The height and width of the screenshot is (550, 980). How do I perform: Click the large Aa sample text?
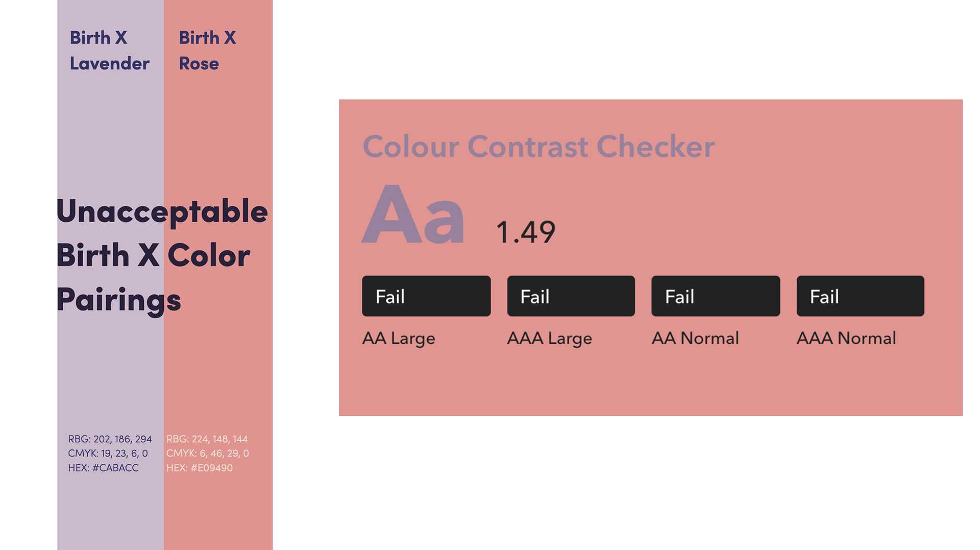pos(413,214)
